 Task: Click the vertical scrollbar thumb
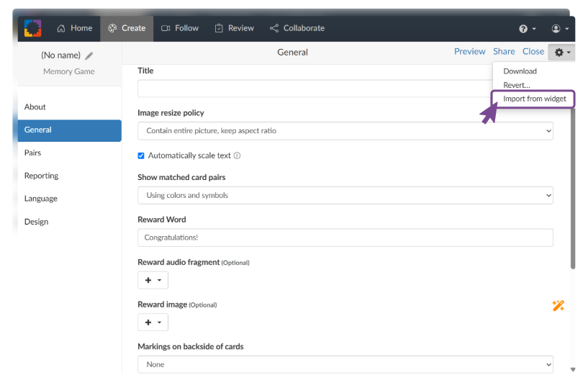573,188
